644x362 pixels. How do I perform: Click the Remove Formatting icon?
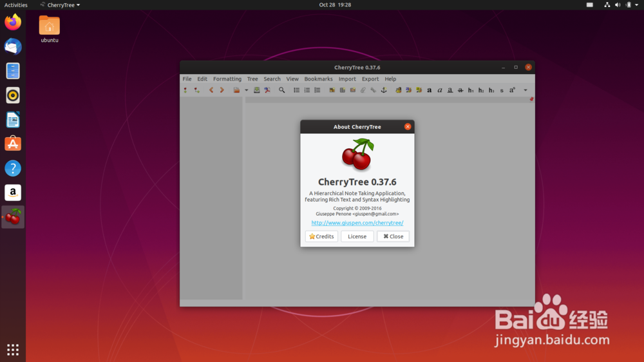(x=399, y=90)
